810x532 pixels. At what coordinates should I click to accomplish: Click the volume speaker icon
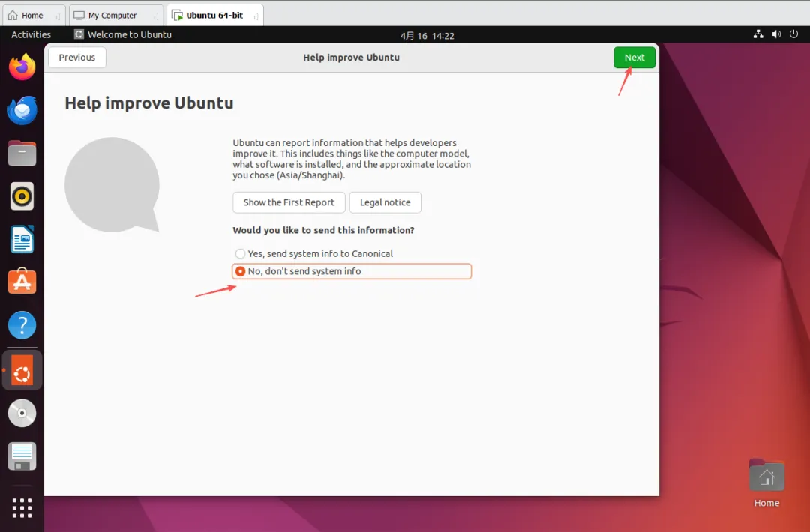(776, 34)
